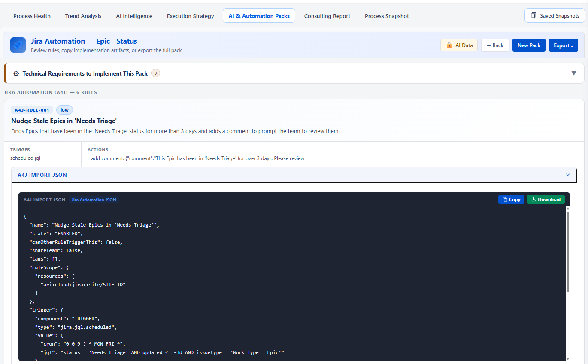Click the copy icon in the JSON panel

[505, 200]
